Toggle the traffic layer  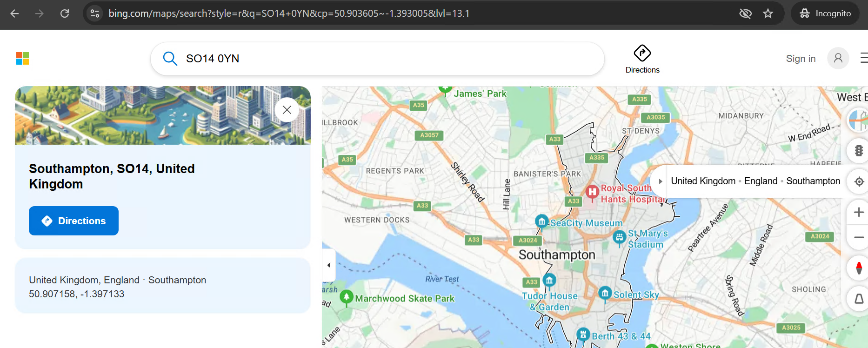tap(859, 151)
